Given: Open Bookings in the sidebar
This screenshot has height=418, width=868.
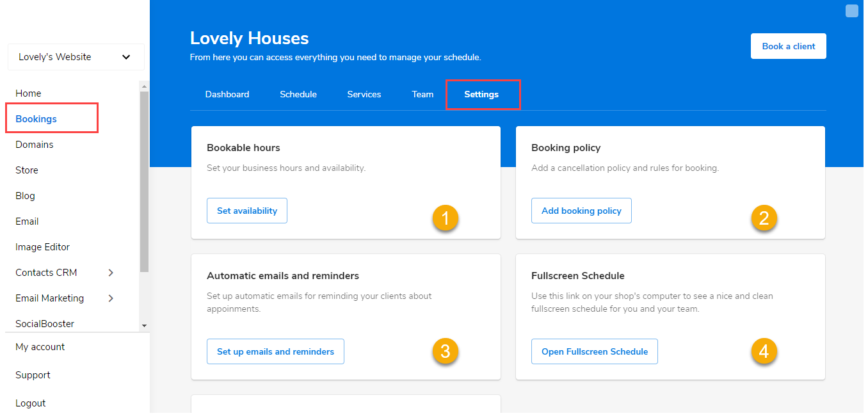Looking at the screenshot, I should [x=36, y=119].
